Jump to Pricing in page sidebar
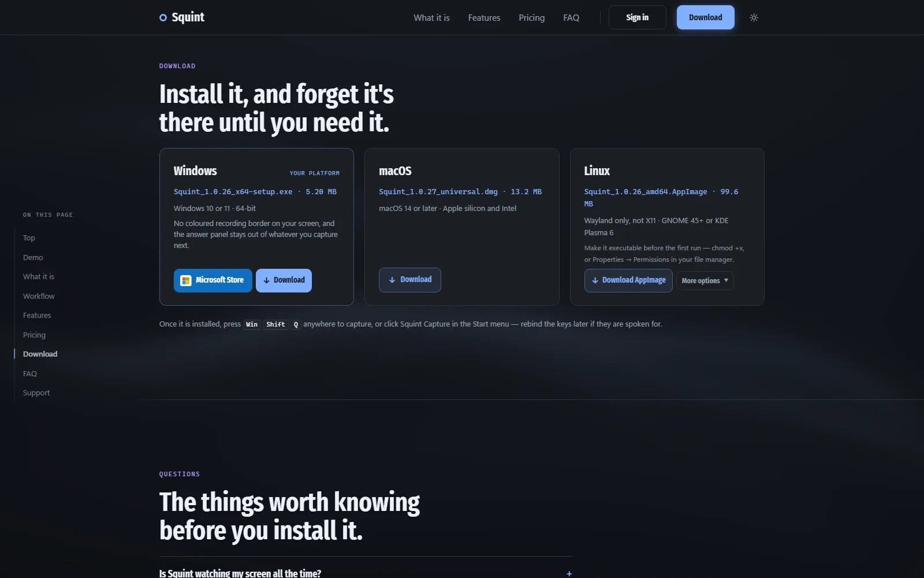Image resolution: width=924 pixels, height=578 pixels. pos(34,335)
